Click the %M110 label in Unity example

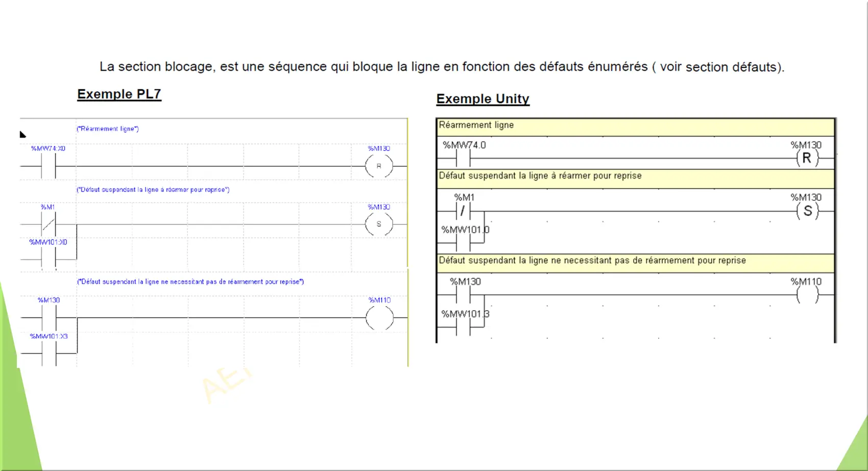[806, 282]
